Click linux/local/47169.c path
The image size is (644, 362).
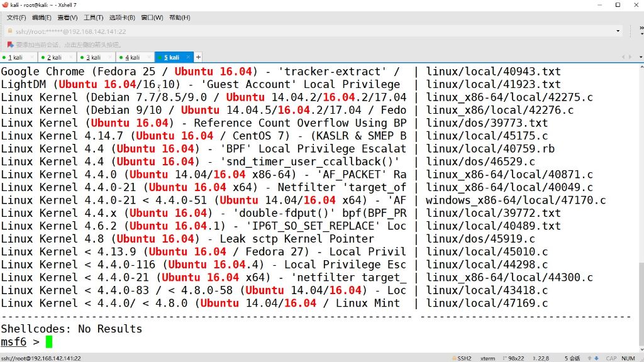[x=487, y=304]
